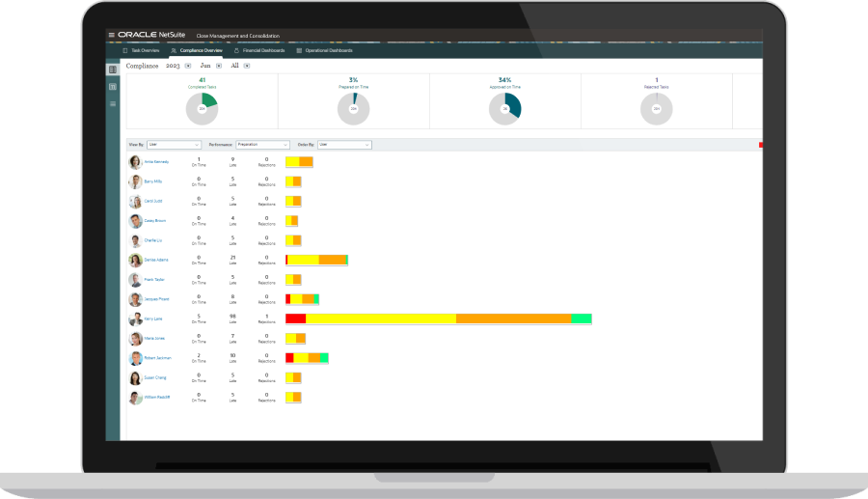Click Barry Mills' profile photo

coord(135,181)
